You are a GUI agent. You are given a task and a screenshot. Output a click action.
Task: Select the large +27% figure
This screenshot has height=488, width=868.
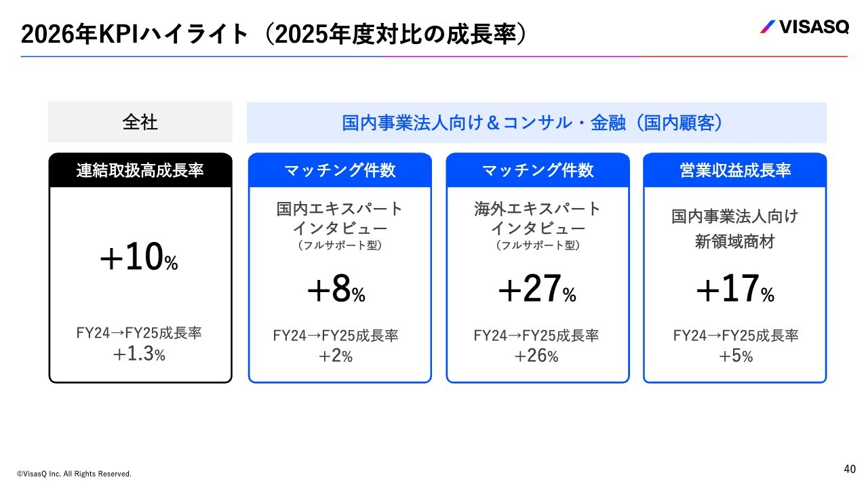click(x=536, y=291)
